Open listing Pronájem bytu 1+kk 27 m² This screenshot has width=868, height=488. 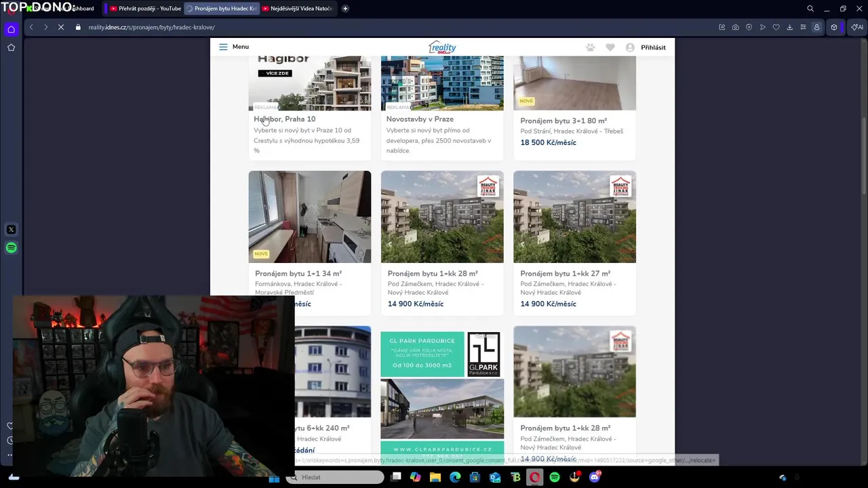565,274
